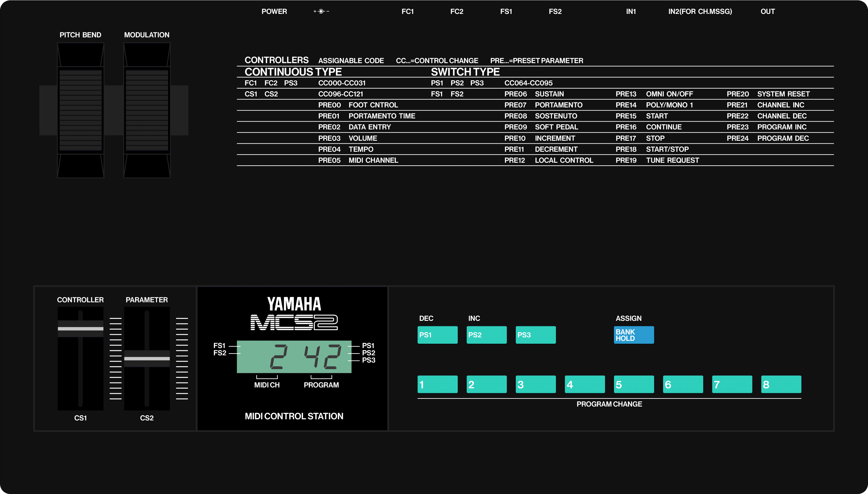Click the IN2(FOR CH.MSSG) label

click(700, 11)
